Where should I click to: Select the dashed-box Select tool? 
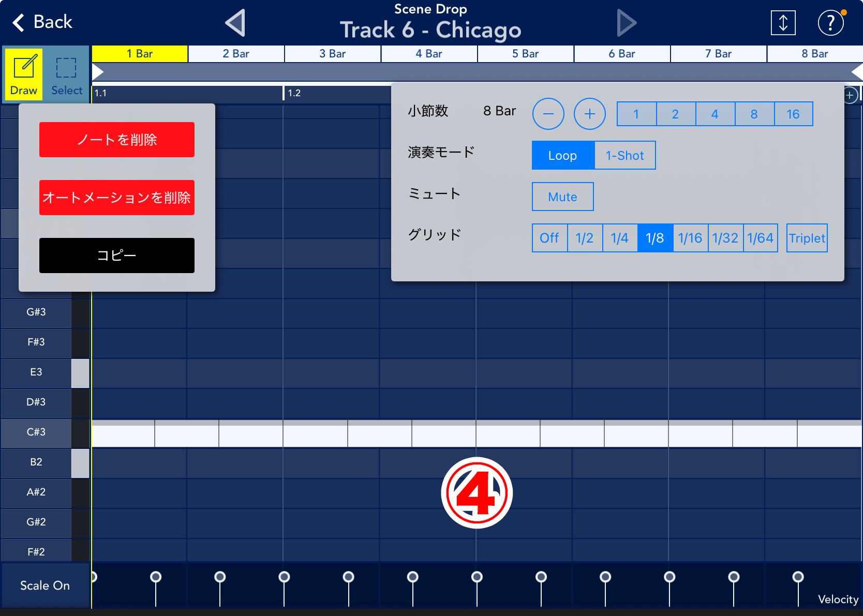point(67,74)
